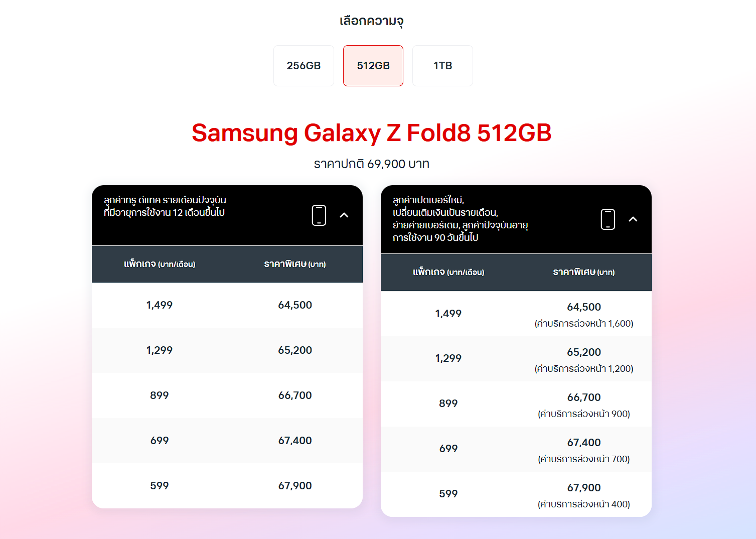Click 599 package in left table
This screenshot has height=539, width=756.
pos(160,486)
